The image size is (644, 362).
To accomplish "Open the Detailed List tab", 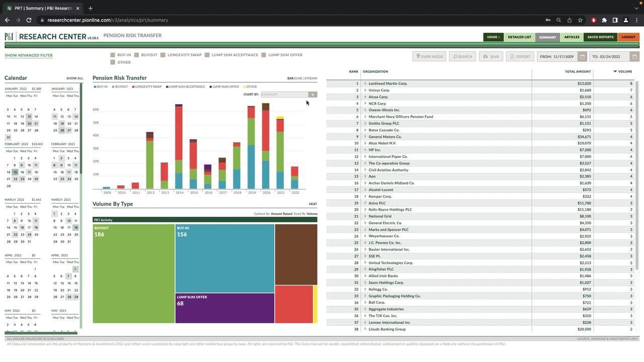I will click(519, 37).
